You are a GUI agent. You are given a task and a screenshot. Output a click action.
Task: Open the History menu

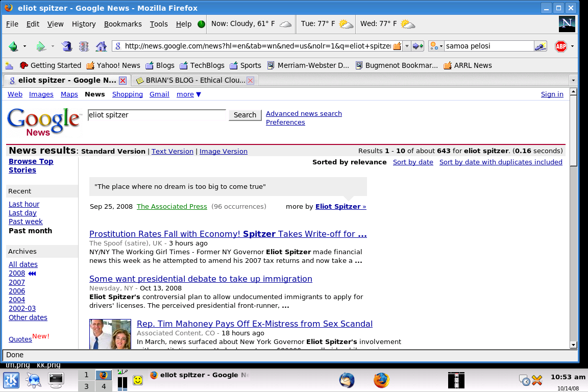(84, 24)
